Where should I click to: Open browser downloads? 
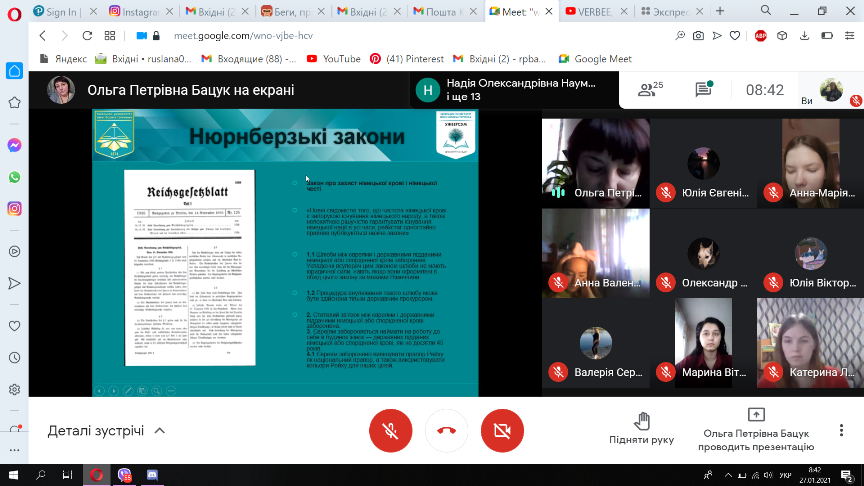click(x=804, y=36)
